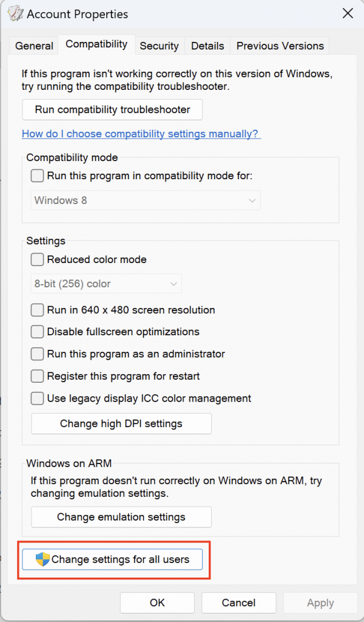Click Run compatibility troubleshooter button

pyautogui.click(x=112, y=109)
